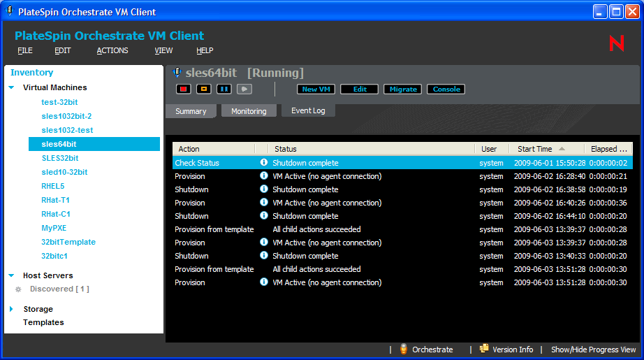Sort by the Elapsed column header
Viewport: 644px width, 360px height.
608,149
